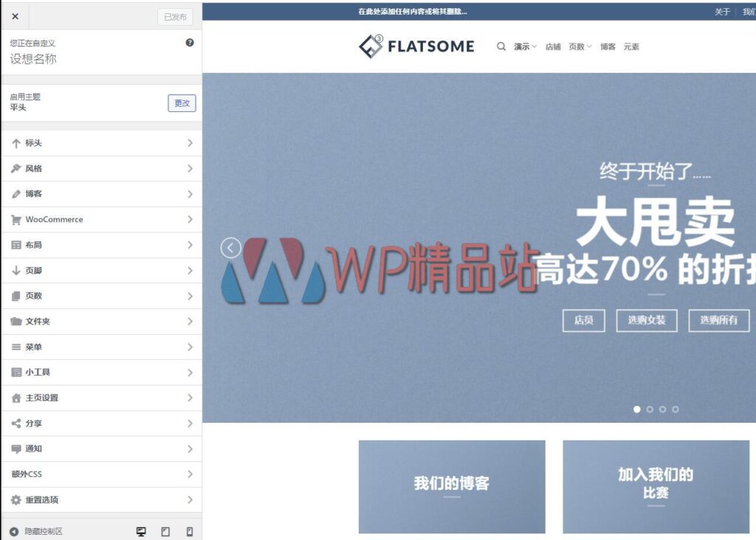
Task: Click the help question mark icon
Action: (x=190, y=43)
